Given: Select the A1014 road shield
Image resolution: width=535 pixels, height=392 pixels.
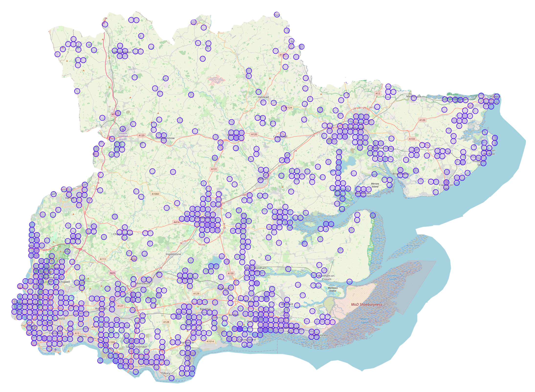Looking at the screenshot, I should pos(210,341).
